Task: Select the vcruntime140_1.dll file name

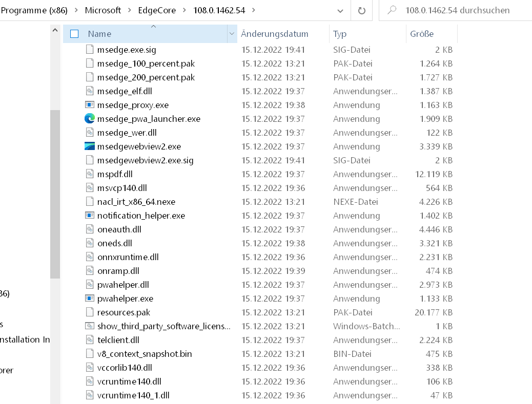Action: pyautogui.click(x=133, y=395)
